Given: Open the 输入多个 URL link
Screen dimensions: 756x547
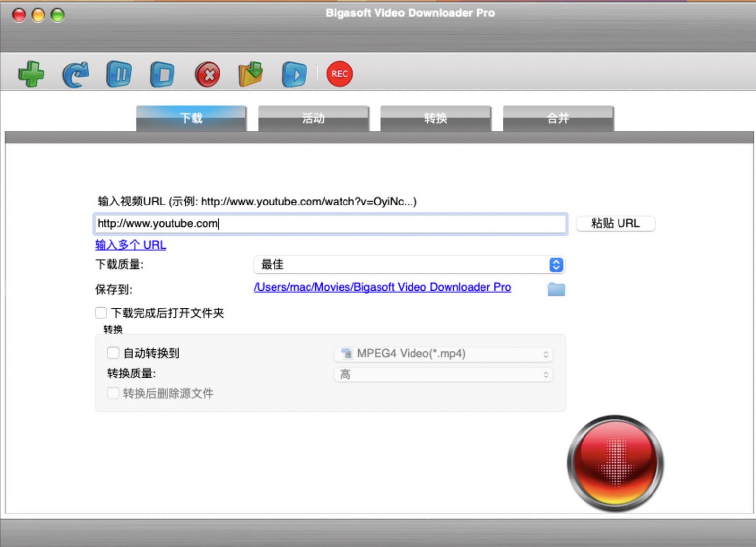Looking at the screenshot, I should point(131,245).
